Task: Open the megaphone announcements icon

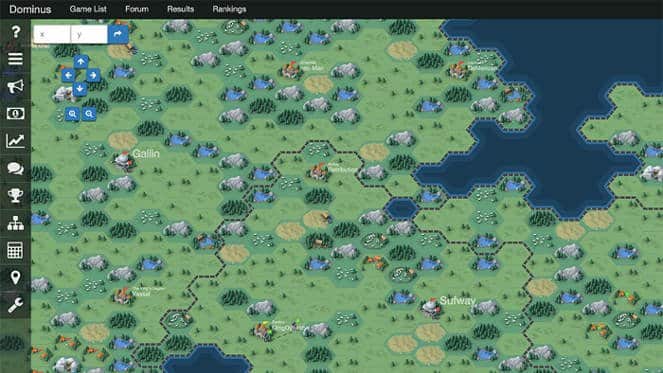Action: (x=15, y=86)
